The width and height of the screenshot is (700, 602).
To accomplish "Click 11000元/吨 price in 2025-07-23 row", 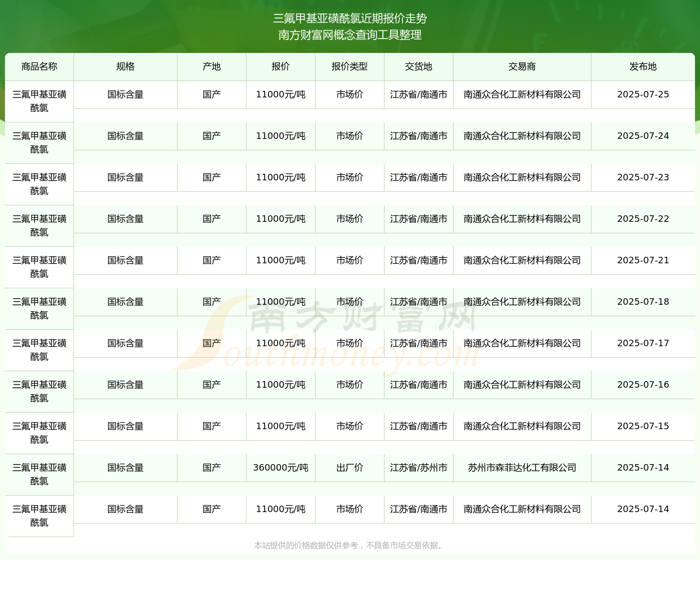I will tap(281, 177).
